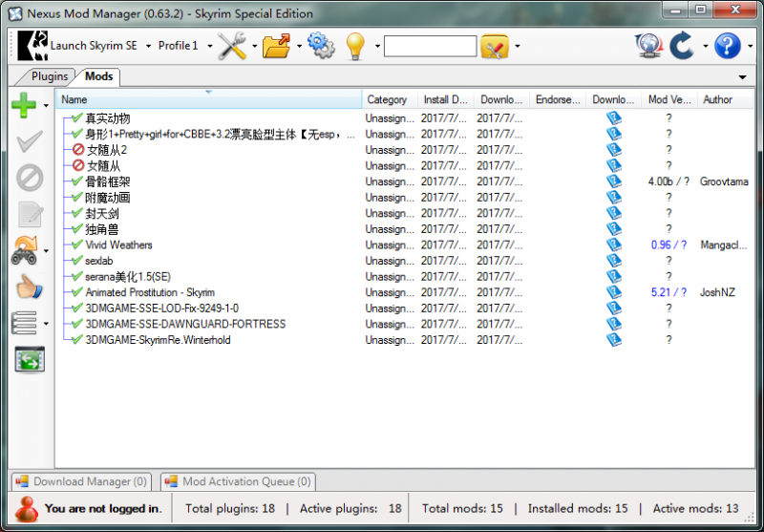Image resolution: width=764 pixels, height=532 pixels.
Task: Select the Mods tab
Action: coord(98,76)
